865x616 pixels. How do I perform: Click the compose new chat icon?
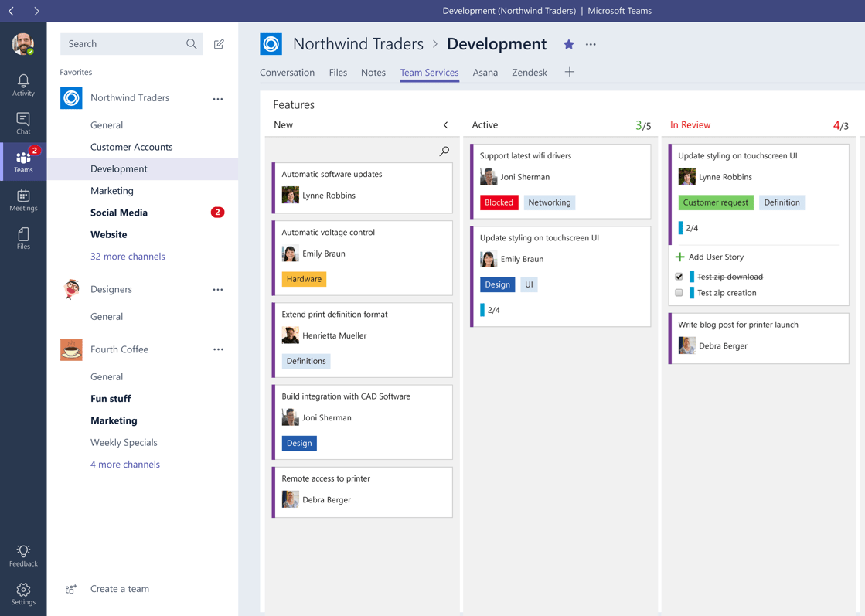(x=219, y=44)
